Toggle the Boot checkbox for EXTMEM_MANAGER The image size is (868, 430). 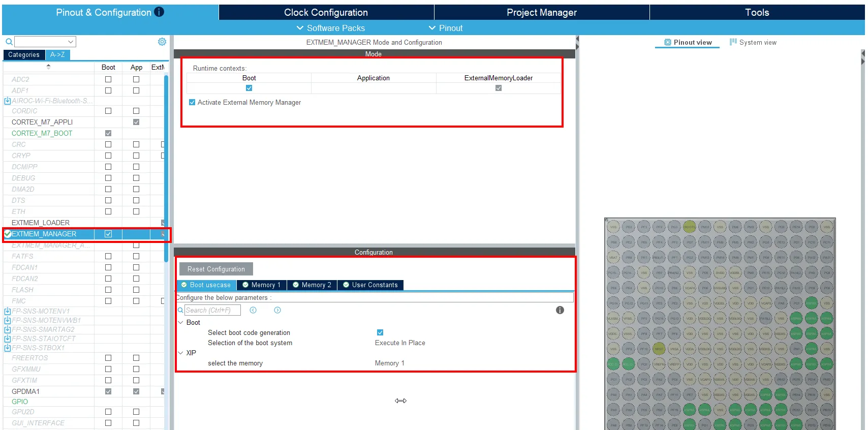click(108, 234)
